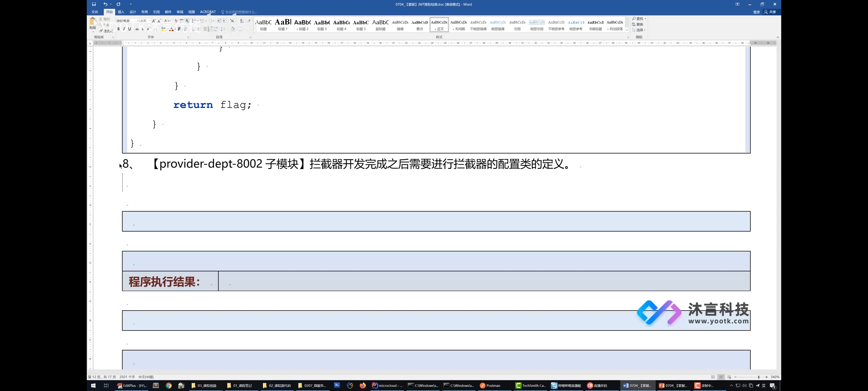Open the Customize Quick Access Toolbar arrow
Viewport: 868px width, 391px height.
pos(131,4)
